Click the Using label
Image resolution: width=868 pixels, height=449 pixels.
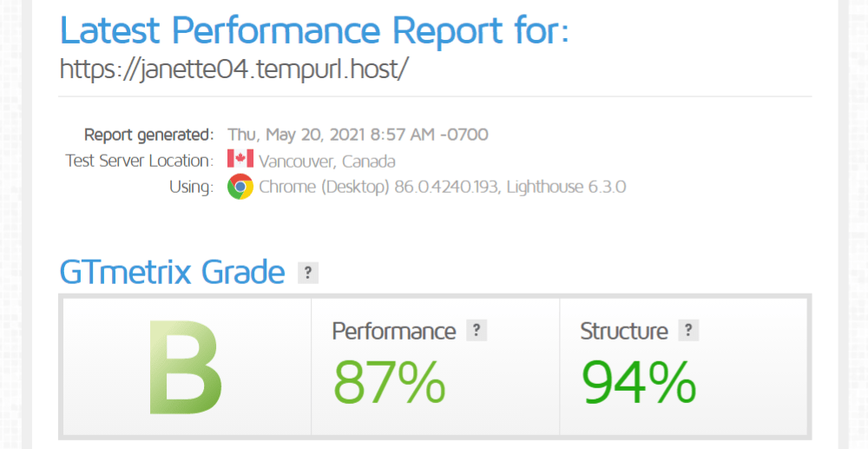tap(191, 187)
